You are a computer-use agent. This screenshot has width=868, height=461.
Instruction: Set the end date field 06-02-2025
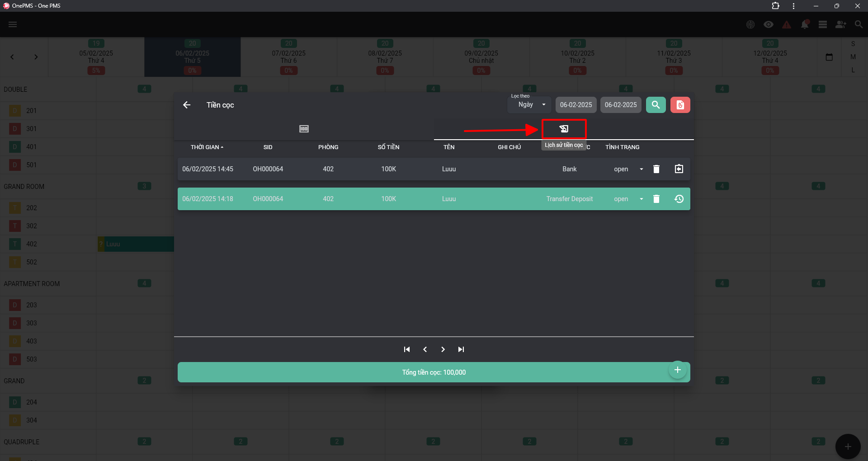click(621, 105)
